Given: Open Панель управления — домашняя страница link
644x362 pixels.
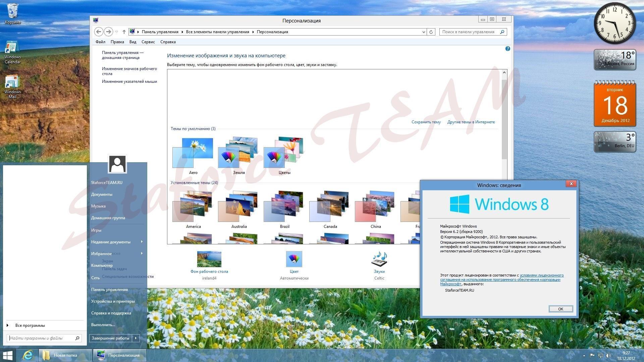Looking at the screenshot, I should (123, 55).
